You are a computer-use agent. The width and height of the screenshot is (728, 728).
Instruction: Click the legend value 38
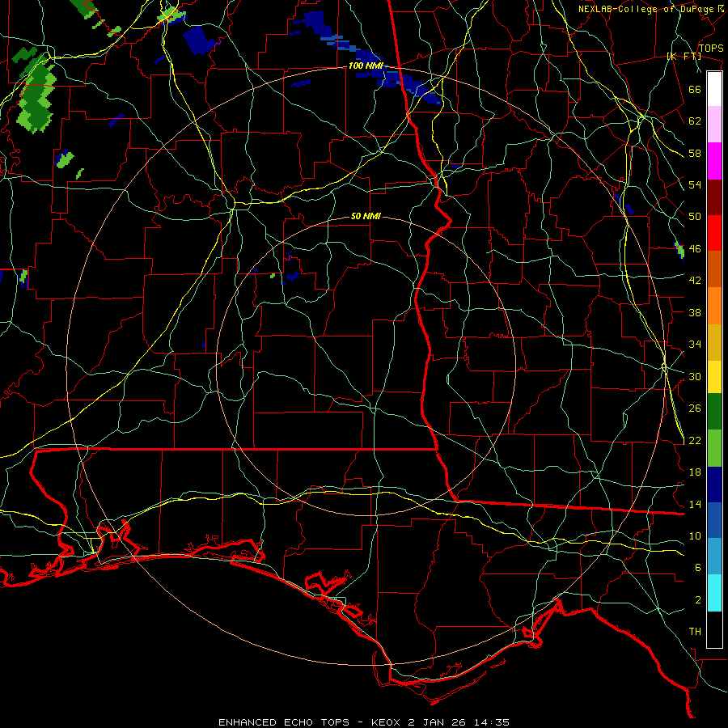coord(695,312)
